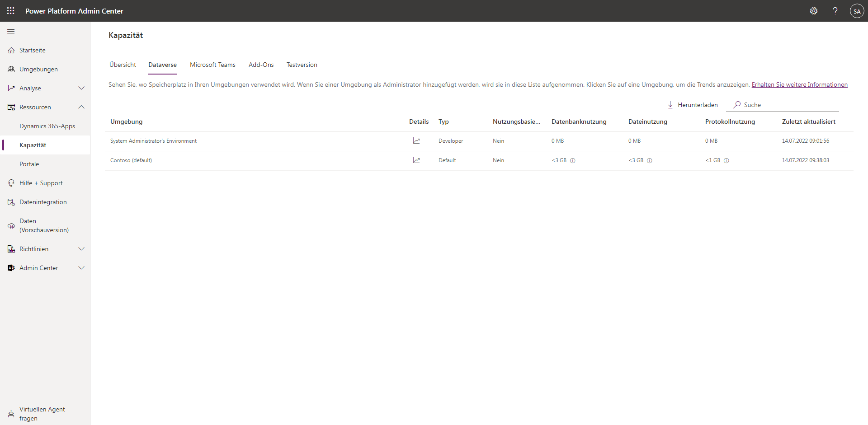The height and width of the screenshot is (425, 868).
Task: Click the Umgebungen sidebar icon
Action: pyautogui.click(x=11, y=69)
